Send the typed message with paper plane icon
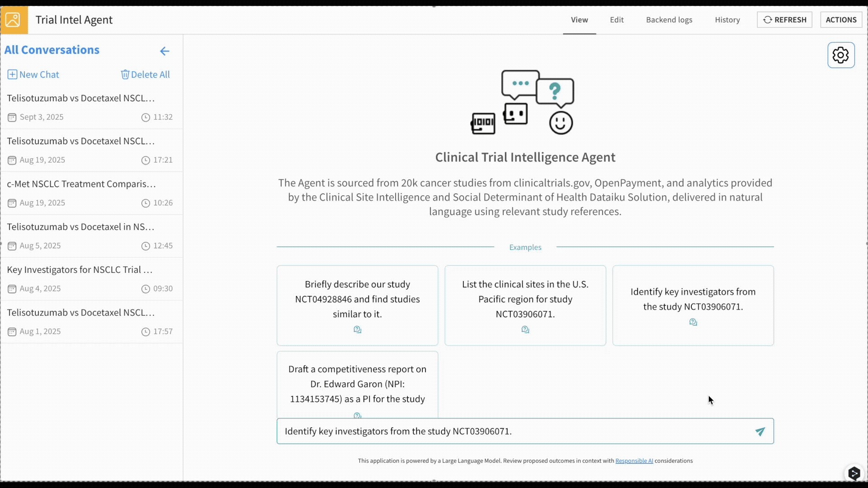 click(x=760, y=432)
